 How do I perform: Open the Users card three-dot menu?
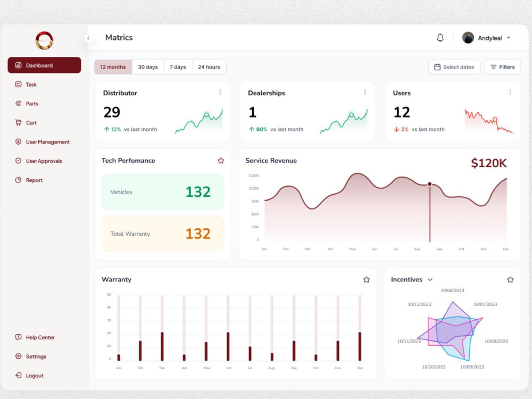tap(510, 92)
